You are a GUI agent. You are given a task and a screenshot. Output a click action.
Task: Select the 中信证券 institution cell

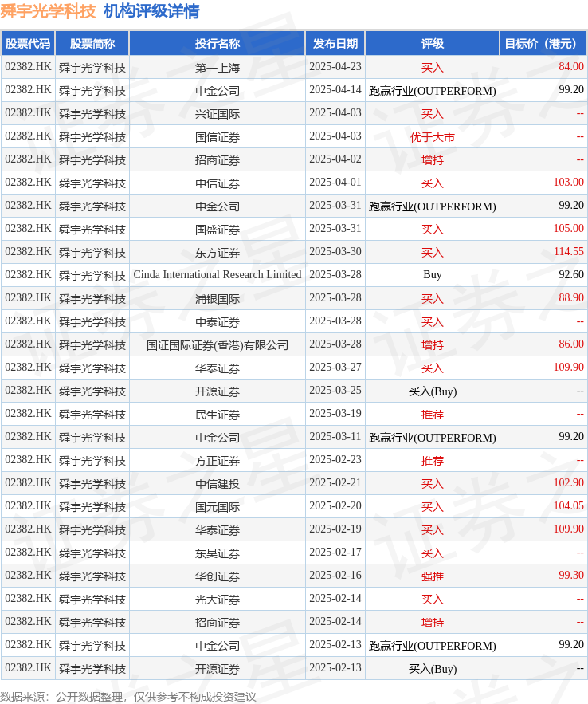[218, 183]
